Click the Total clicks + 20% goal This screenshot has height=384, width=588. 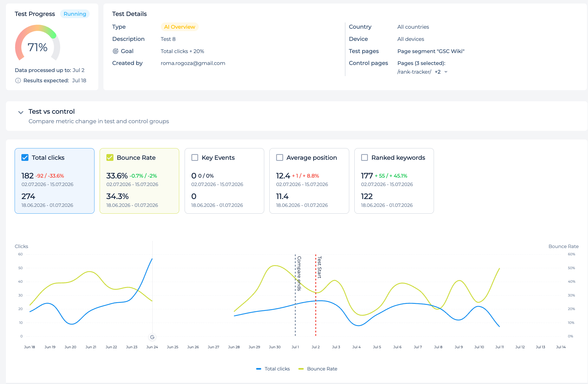point(182,51)
